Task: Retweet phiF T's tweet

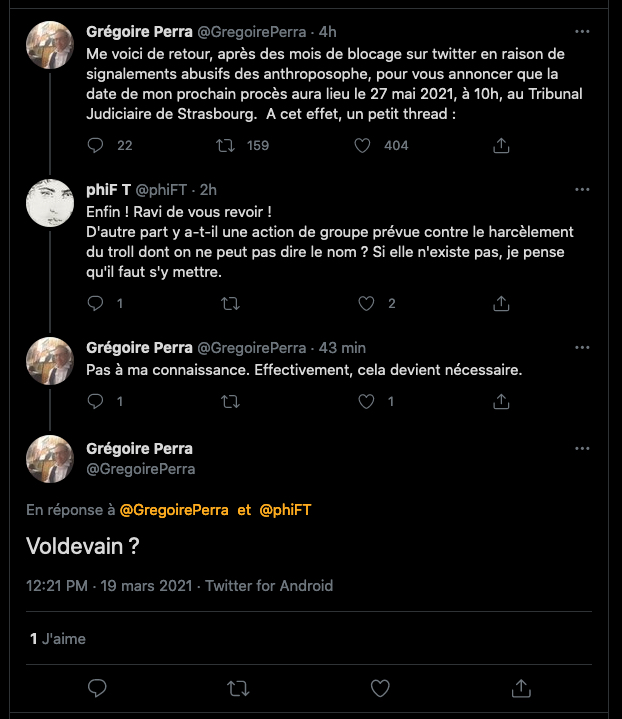Action: (x=230, y=303)
